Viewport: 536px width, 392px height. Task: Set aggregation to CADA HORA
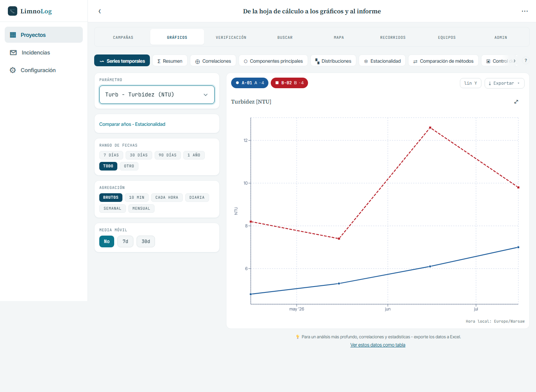pos(167,198)
